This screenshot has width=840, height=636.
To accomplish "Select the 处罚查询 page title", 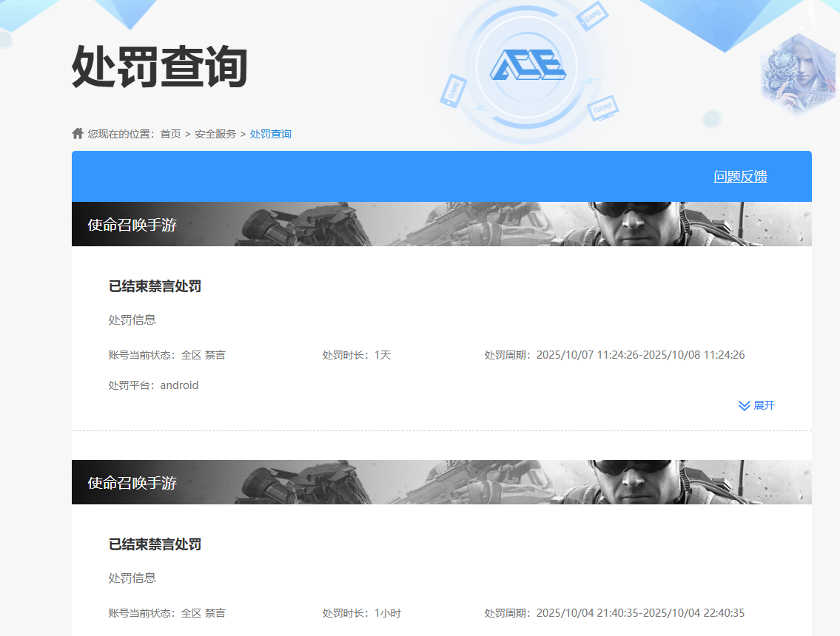I will pos(160,67).
